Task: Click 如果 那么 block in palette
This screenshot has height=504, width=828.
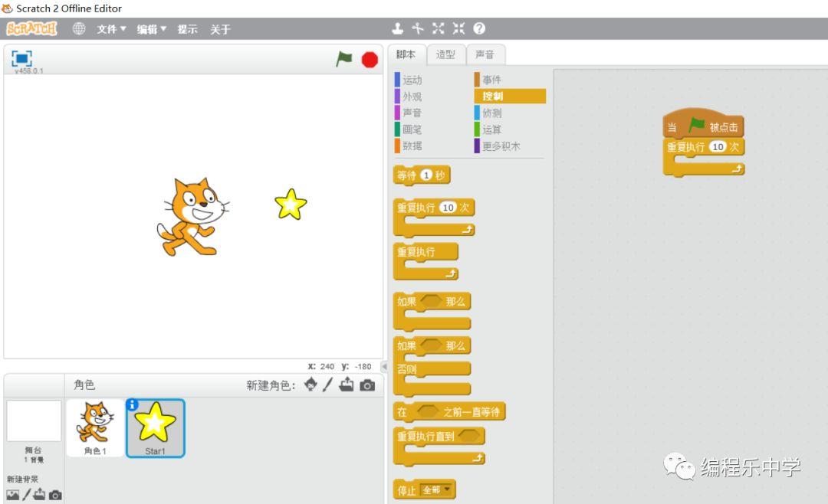Action: (x=432, y=312)
